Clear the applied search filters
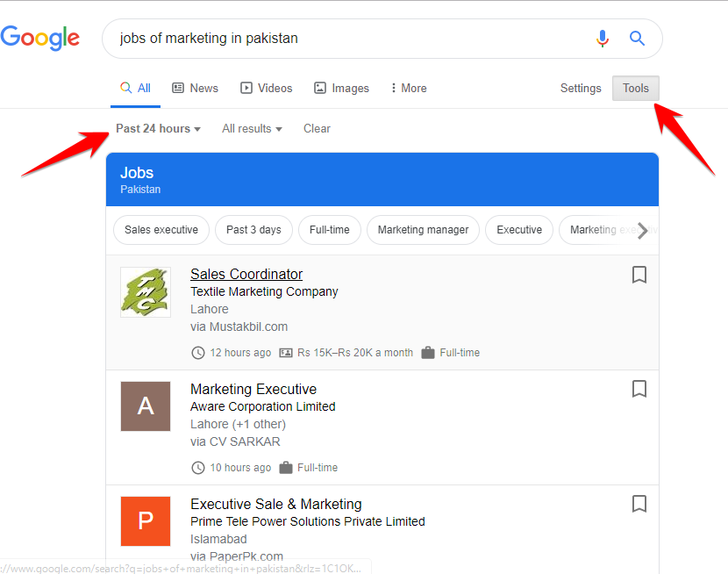 pyautogui.click(x=317, y=129)
